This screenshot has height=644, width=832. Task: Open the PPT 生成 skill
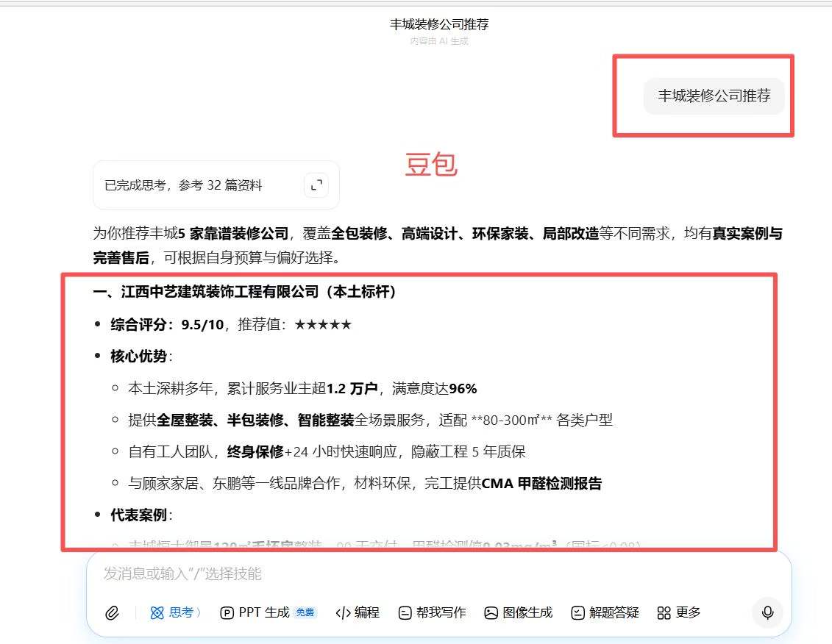(x=268, y=612)
